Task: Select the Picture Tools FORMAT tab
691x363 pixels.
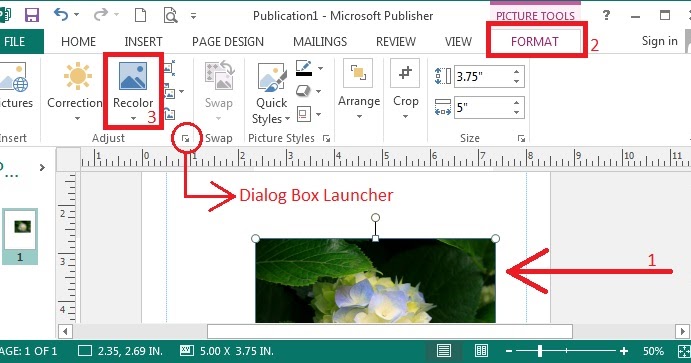Action: coord(535,41)
